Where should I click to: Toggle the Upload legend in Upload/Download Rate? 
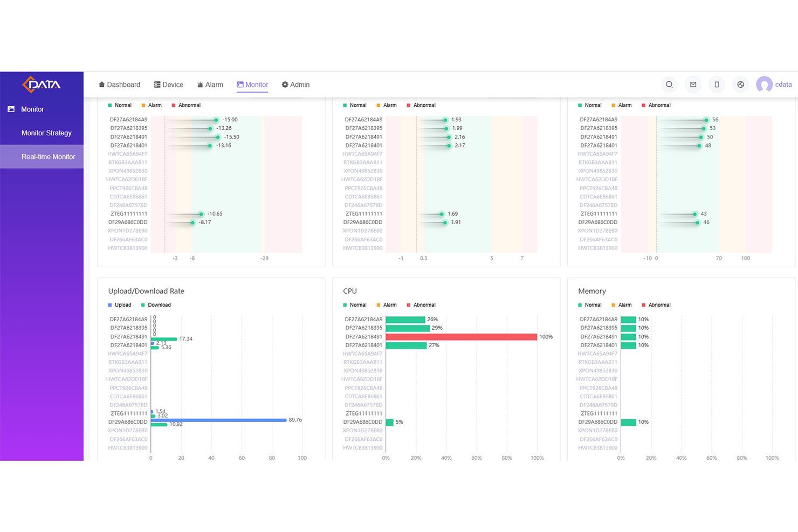(x=120, y=305)
